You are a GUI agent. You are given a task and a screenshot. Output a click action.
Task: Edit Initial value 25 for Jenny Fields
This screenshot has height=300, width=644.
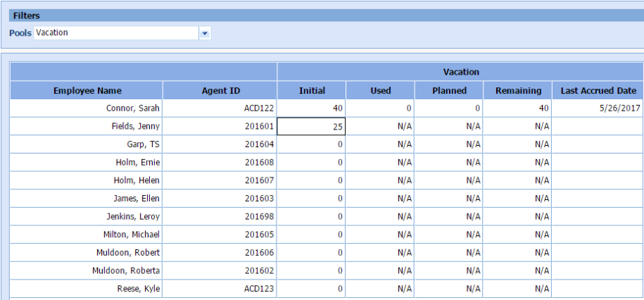coord(311,127)
